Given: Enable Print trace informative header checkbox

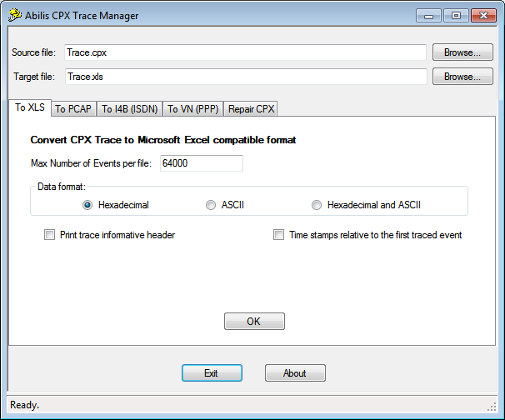Looking at the screenshot, I should pyautogui.click(x=49, y=235).
